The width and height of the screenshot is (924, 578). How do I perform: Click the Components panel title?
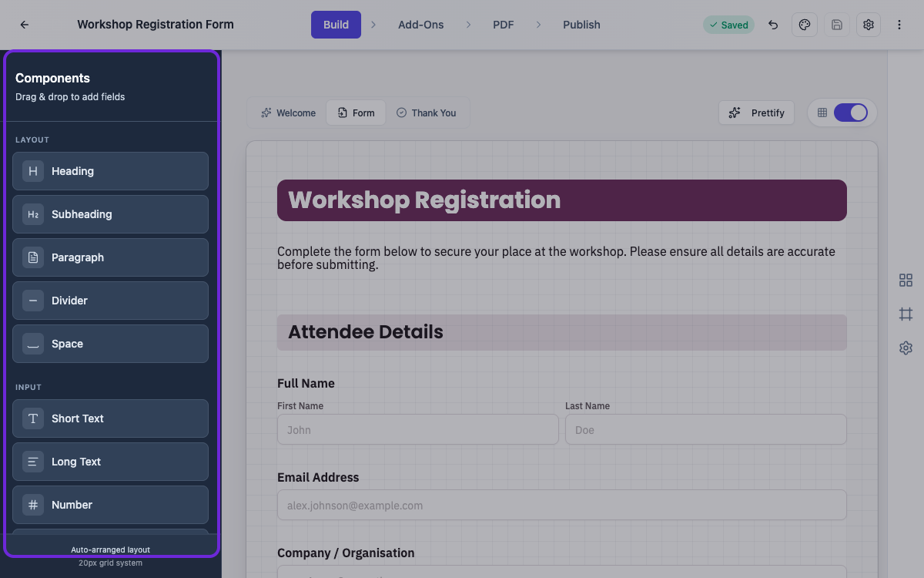pyautogui.click(x=52, y=78)
